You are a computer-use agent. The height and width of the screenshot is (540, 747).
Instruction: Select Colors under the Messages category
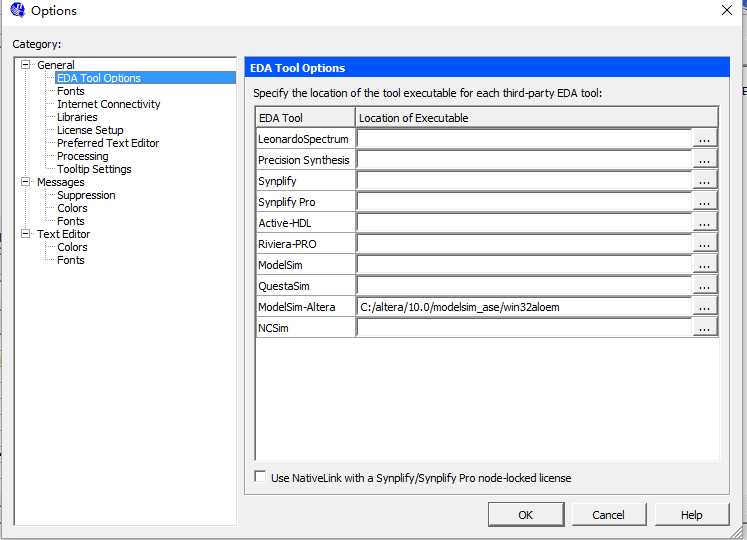(x=72, y=208)
